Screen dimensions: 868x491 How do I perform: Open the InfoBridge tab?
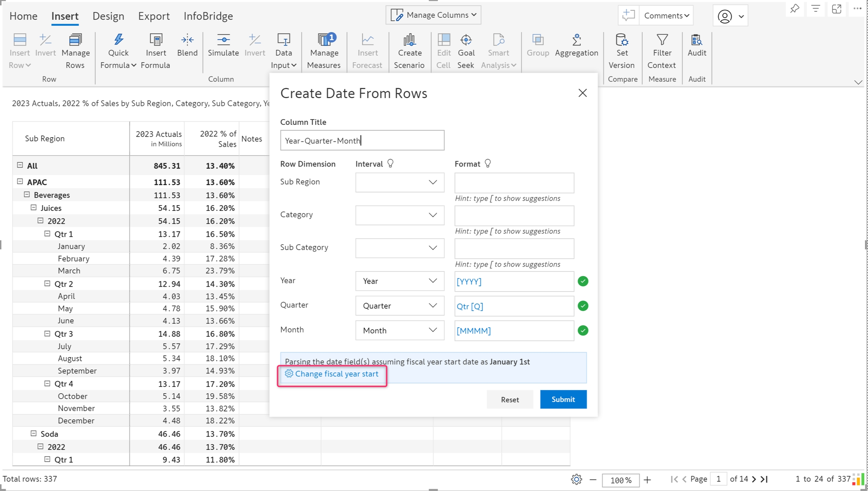tap(208, 16)
